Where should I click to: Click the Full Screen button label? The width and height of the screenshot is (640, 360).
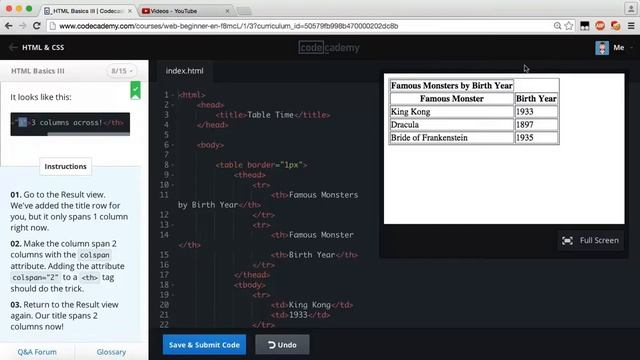[599, 240]
